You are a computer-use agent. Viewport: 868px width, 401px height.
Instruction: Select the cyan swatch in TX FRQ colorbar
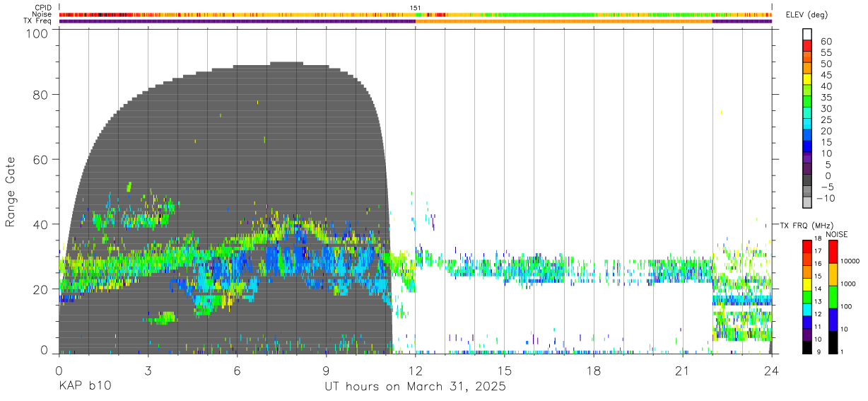(x=808, y=309)
